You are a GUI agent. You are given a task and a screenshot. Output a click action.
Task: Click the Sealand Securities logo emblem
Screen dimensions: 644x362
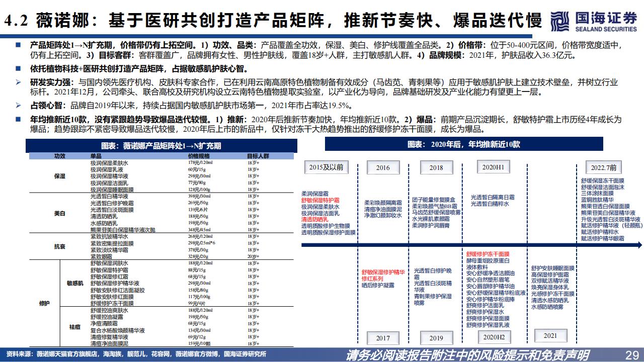tap(560, 21)
